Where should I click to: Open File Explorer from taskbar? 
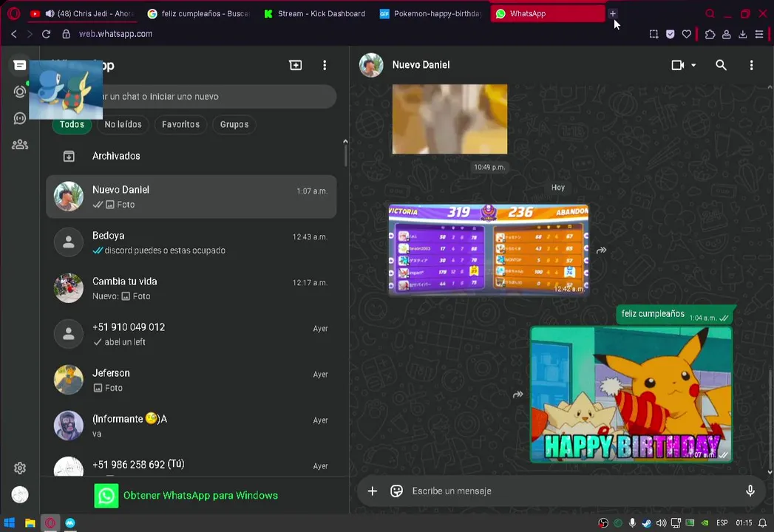click(30, 522)
